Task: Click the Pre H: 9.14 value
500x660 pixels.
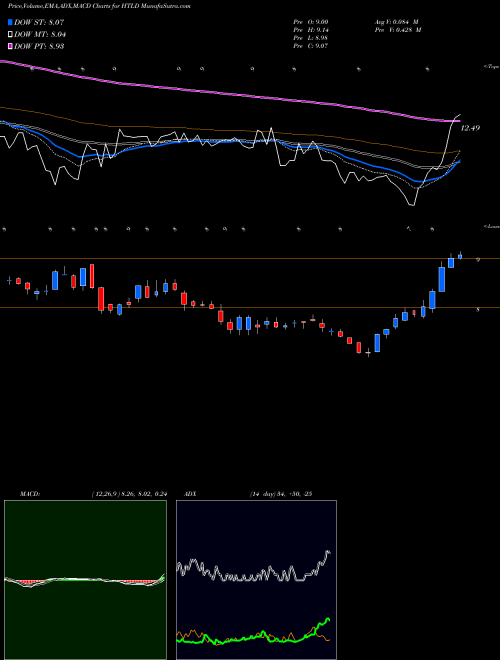Action: [x=311, y=30]
